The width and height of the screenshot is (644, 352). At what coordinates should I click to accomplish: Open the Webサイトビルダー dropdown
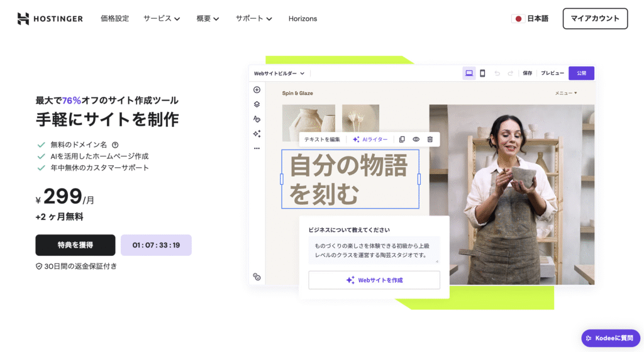tap(279, 74)
